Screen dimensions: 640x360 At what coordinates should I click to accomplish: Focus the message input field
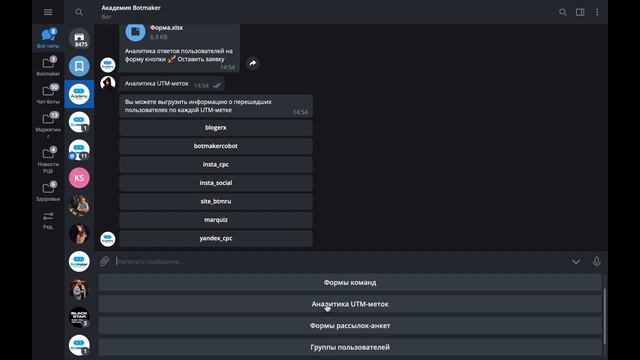pos(341,262)
